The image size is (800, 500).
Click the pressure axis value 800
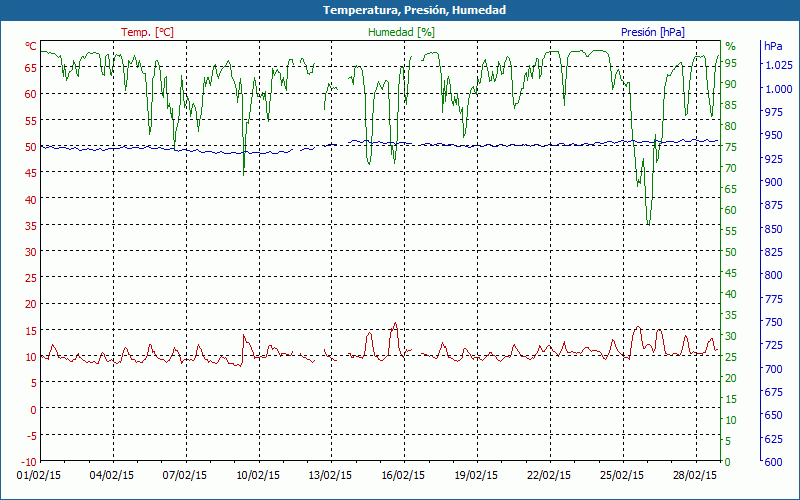[x=773, y=275]
